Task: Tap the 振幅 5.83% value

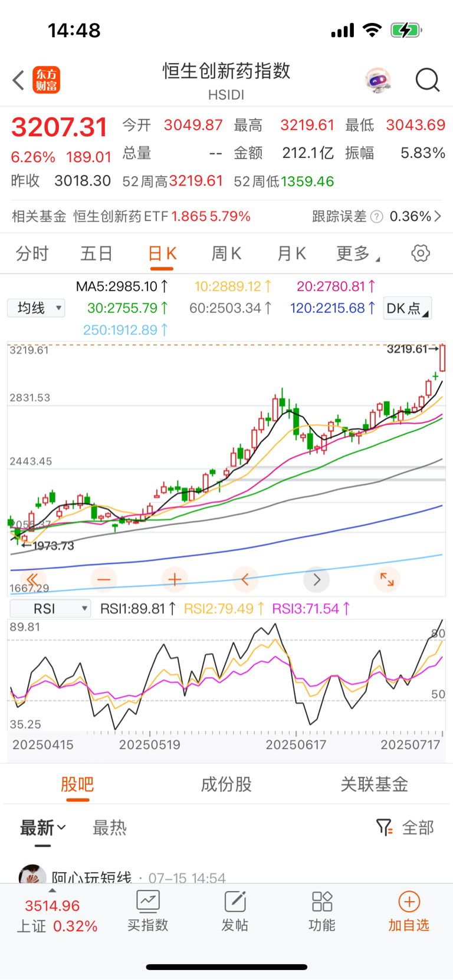Action: click(x=423, y=153)
